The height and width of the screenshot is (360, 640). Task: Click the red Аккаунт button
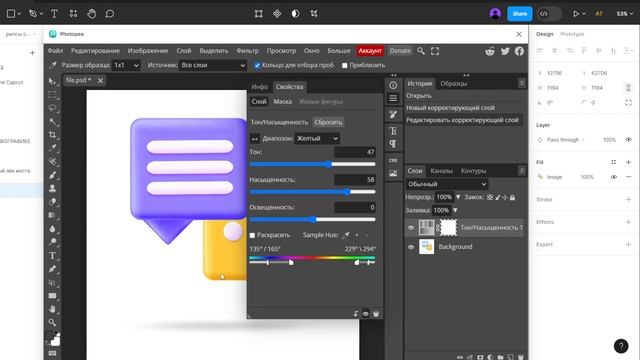tap(370, 51)
